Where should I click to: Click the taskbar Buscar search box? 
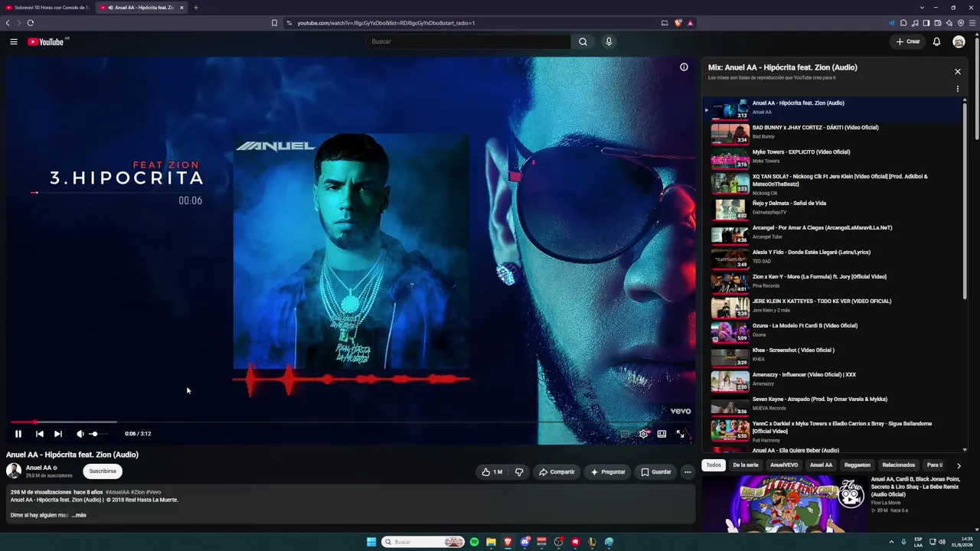(x=423, y=542)
